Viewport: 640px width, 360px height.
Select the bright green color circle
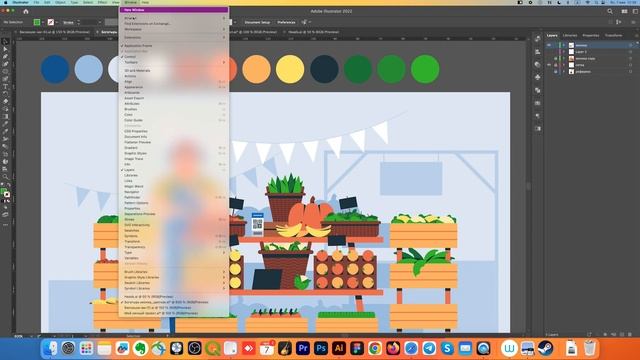click(425, 69)
